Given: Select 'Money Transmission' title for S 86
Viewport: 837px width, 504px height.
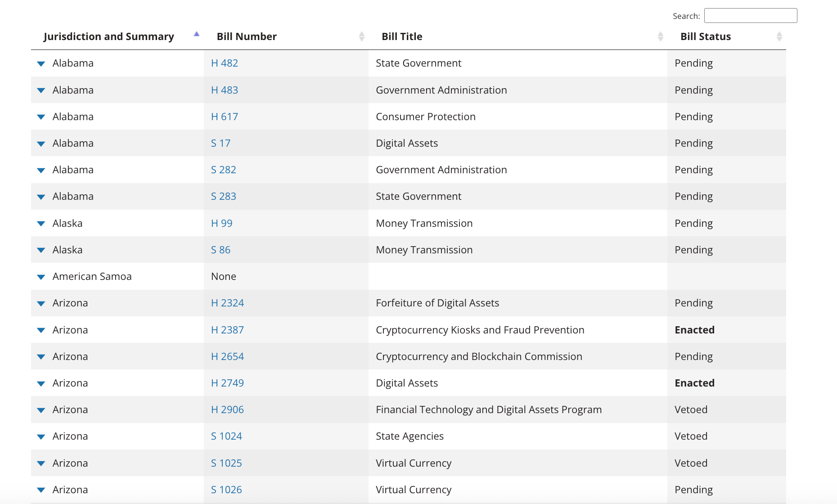Looking at the screenshot, I should pyautogui.click(x=424, y=250).
